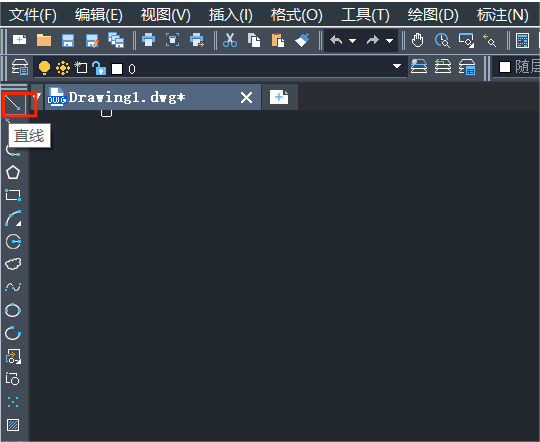Screen dimensions: 540x442
Task: Select the Revision Cloud tool
Action: click(x=13, y=264)
